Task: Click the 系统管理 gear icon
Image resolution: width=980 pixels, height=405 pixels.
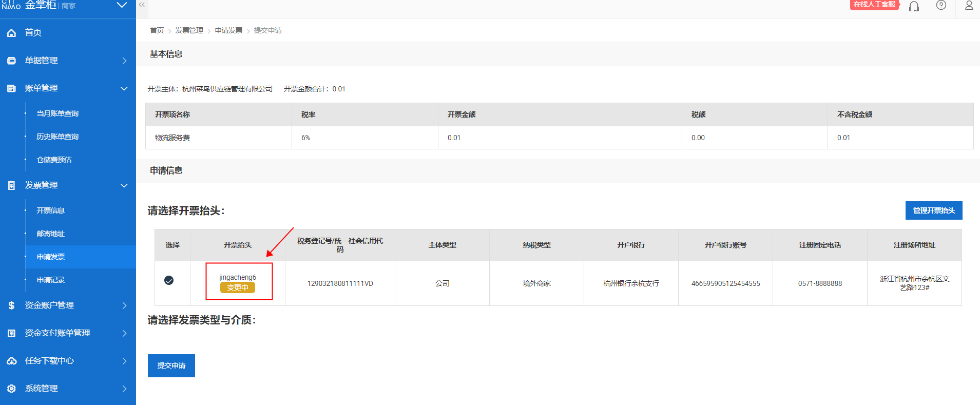Action: click(x=11, y=389)
